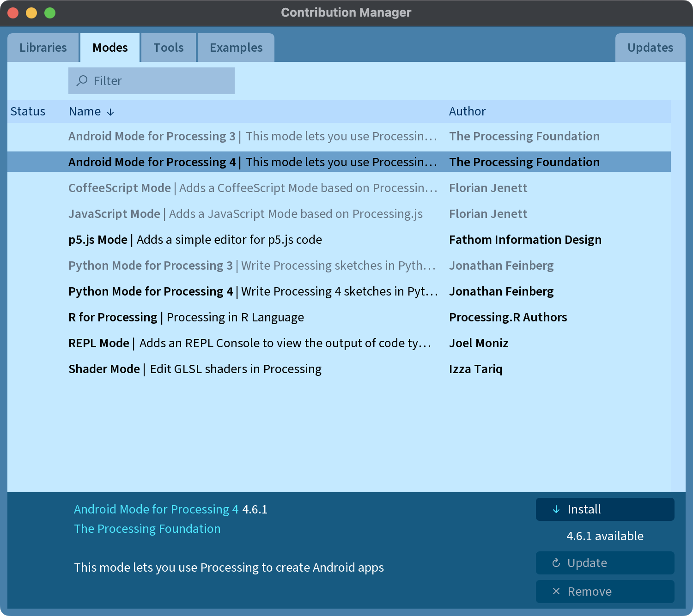Select Python Mode for Processing 4 row
Screen dimensions: 693x616
click(339, 291)
